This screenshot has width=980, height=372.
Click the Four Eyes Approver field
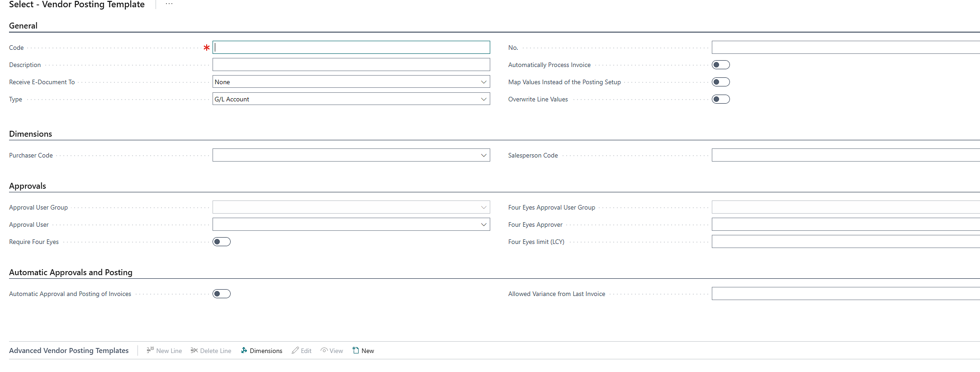[x=846, y=224]
